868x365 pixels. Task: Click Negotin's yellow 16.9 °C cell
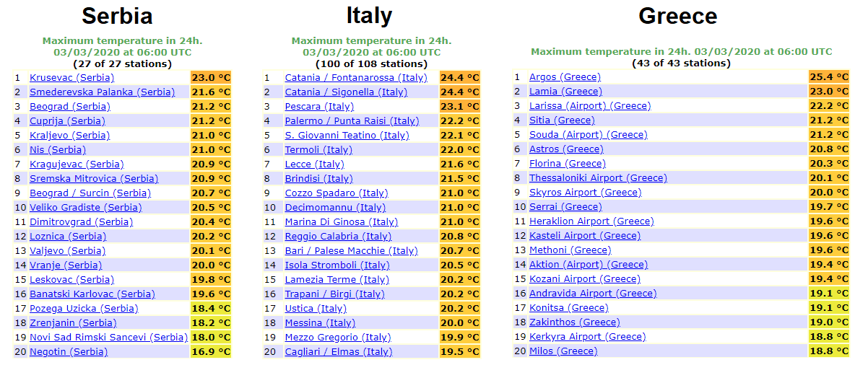210,351
